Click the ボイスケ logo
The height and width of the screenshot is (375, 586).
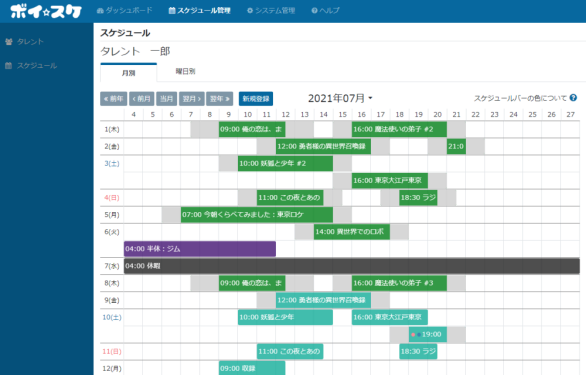[x=46, y=11]
